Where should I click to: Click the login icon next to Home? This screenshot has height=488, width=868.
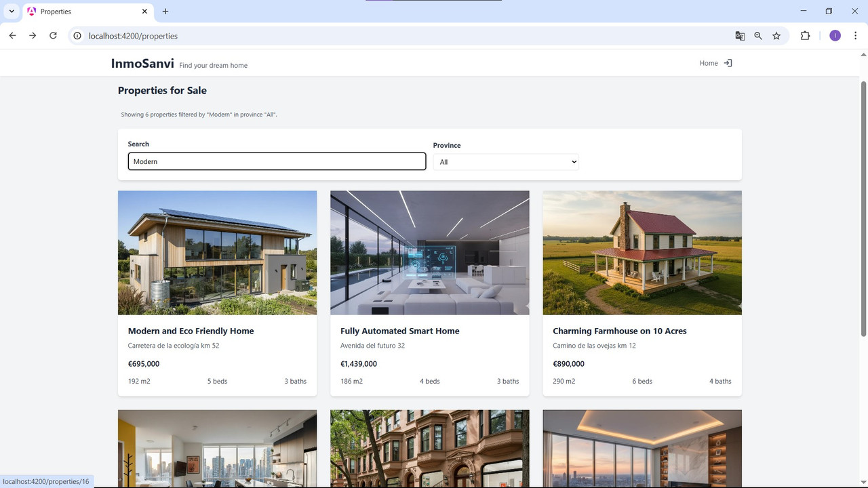(728, 63)
